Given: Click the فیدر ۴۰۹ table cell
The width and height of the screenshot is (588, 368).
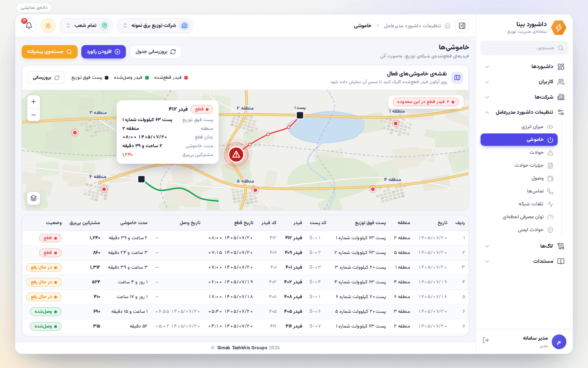Looking at the screenshot, I should pos(294,253).
